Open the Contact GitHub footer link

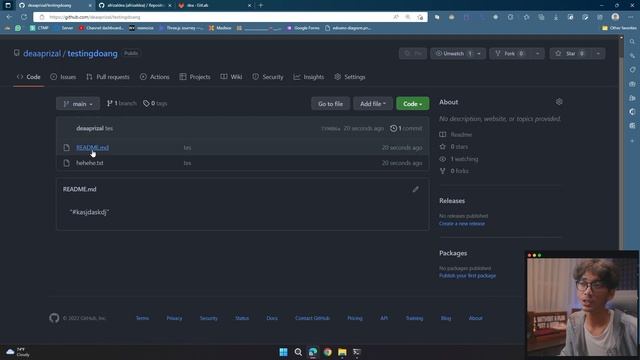click(312, 318)
